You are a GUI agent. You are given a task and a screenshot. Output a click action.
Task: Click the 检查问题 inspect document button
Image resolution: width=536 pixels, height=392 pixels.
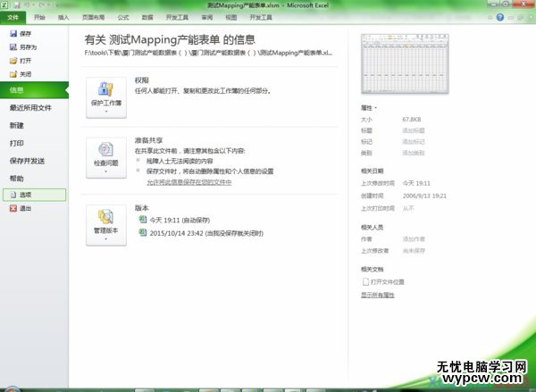tap(106, 158)
